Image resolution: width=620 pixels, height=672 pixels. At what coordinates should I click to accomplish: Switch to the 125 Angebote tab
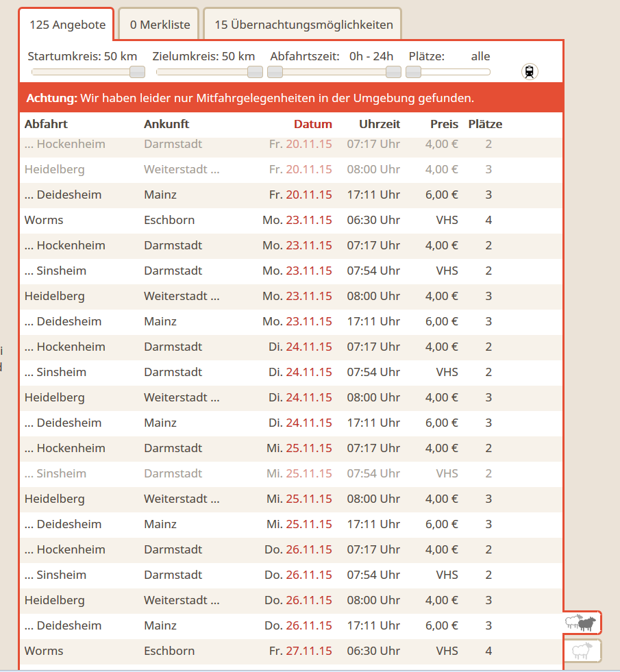[67, 25]
